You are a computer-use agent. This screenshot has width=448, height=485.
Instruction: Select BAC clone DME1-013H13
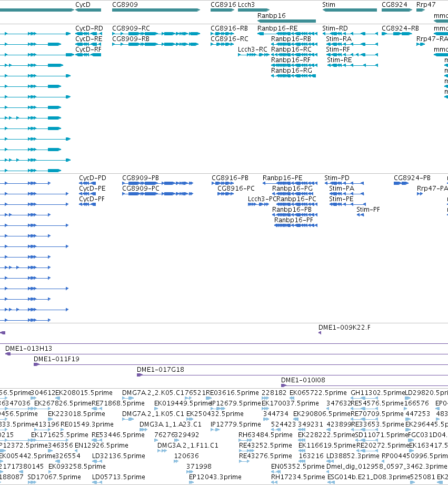tap(28, 349)
